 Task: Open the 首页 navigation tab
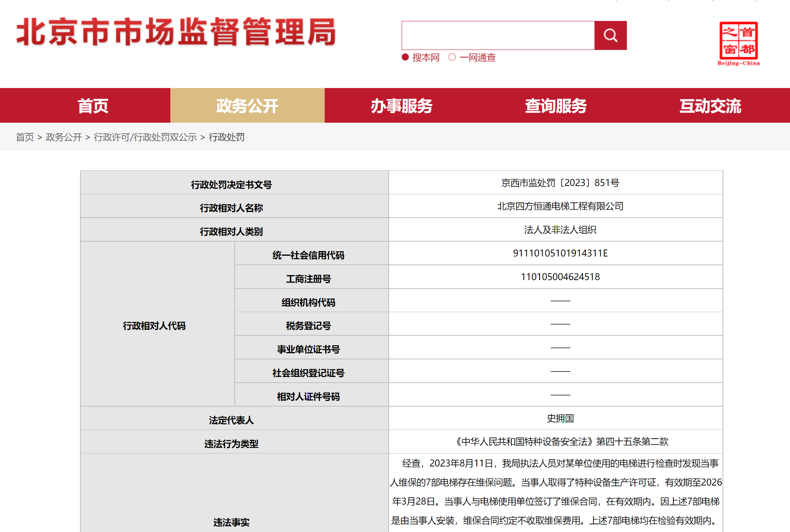coord(93,106)
